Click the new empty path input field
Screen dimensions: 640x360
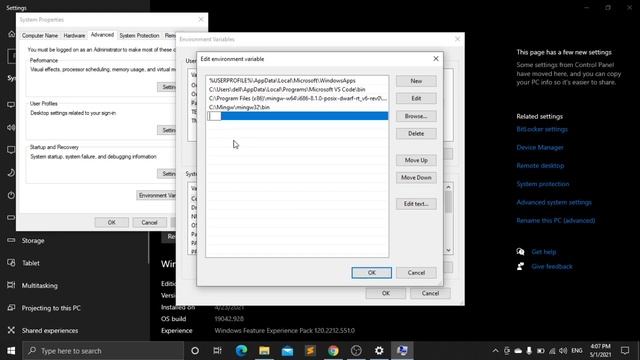pyautogui.click(x=298, y=116)
